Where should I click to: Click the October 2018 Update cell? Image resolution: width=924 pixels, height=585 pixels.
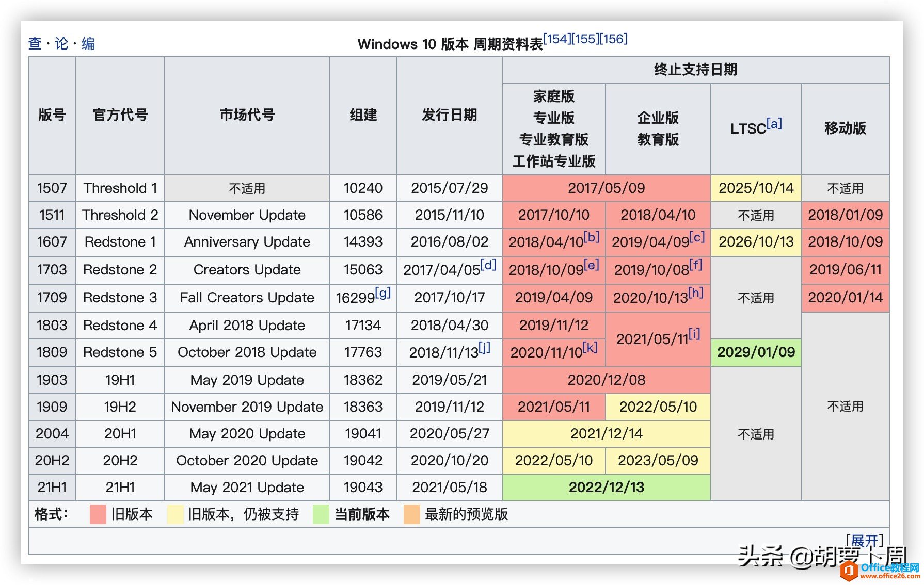247,352
